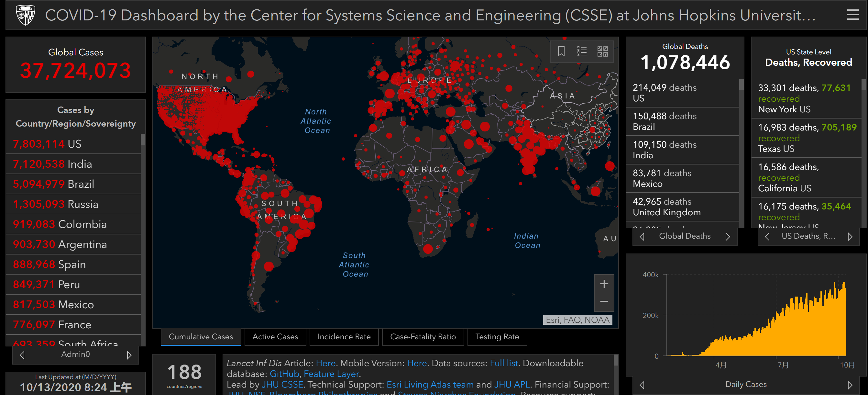Zoom in on the map
The image size is (868, 395).
click(x=604, y=284)
